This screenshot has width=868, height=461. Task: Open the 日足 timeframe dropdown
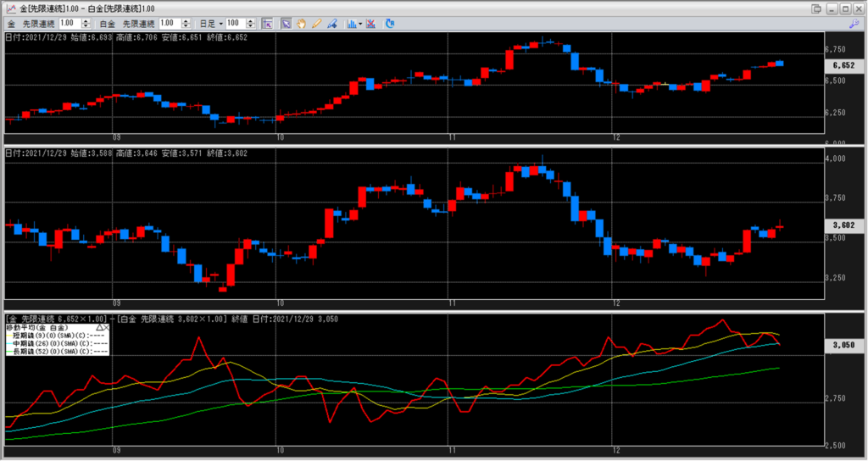click(212, 24)
